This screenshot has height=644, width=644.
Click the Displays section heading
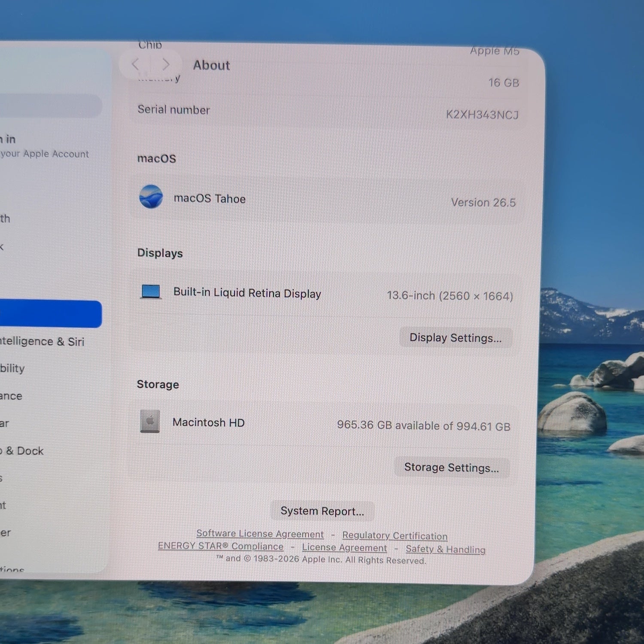click(160, 253)
